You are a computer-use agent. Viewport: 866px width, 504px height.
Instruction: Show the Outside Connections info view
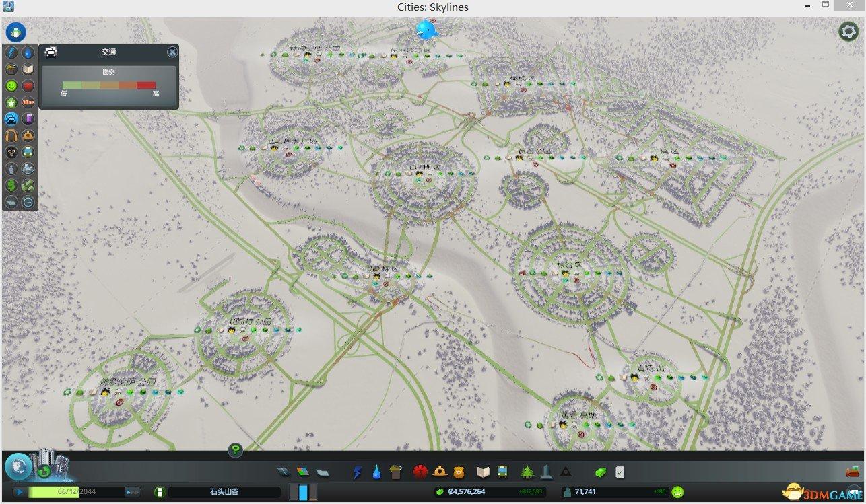click(28, 169)
